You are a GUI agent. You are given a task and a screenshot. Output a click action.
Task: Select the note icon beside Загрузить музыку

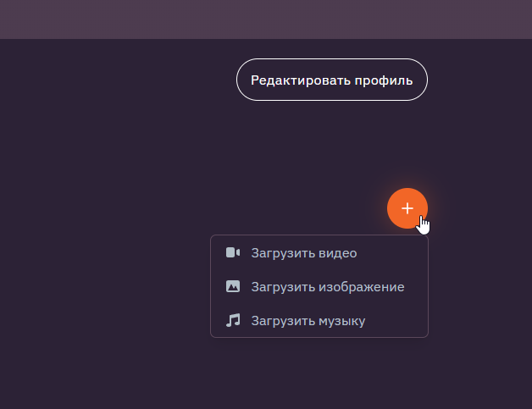[x=233, y=320]
